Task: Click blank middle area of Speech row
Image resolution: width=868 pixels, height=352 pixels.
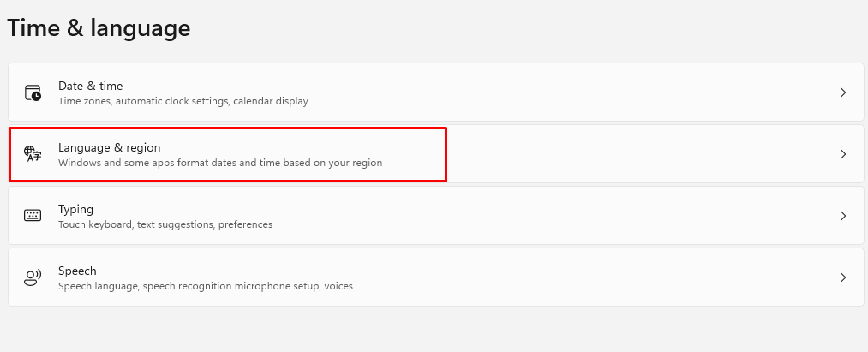Action: coord(557,277)
